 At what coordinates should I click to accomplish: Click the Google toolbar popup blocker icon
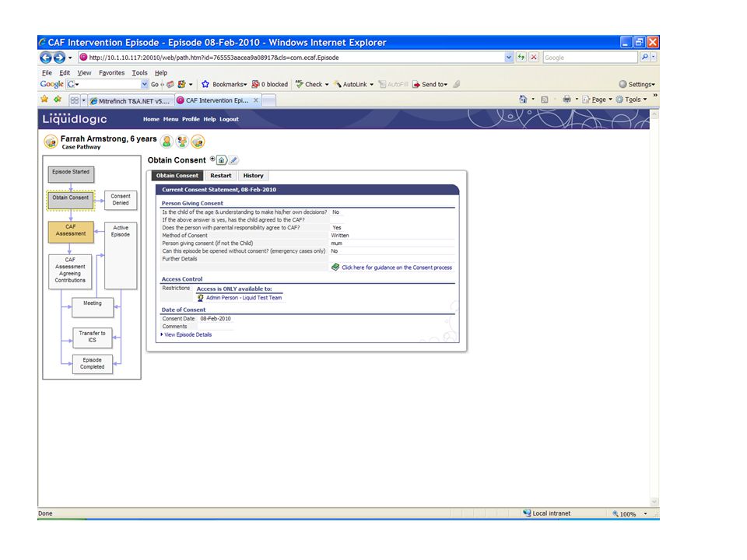256,84
